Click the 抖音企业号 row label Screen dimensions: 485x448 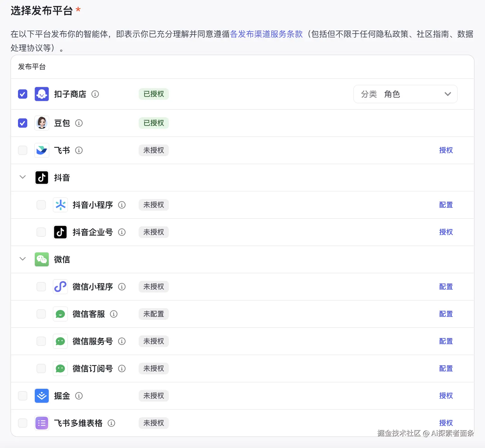click(93, 232)
